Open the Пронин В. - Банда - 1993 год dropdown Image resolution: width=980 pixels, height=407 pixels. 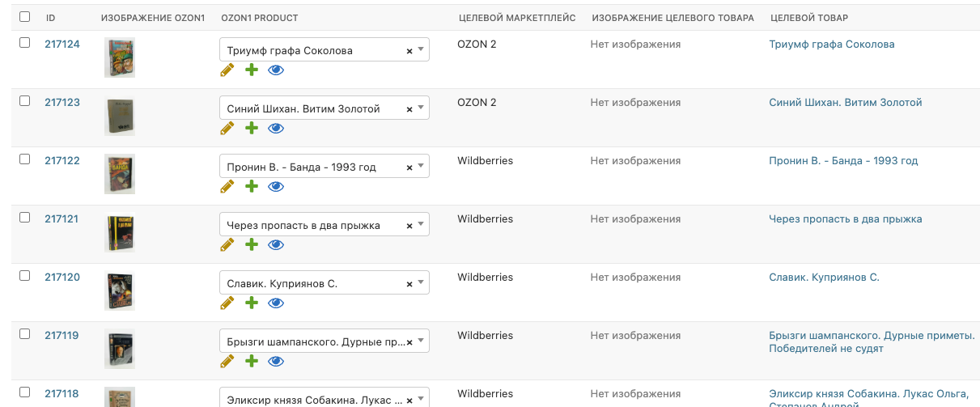[421, 167]
